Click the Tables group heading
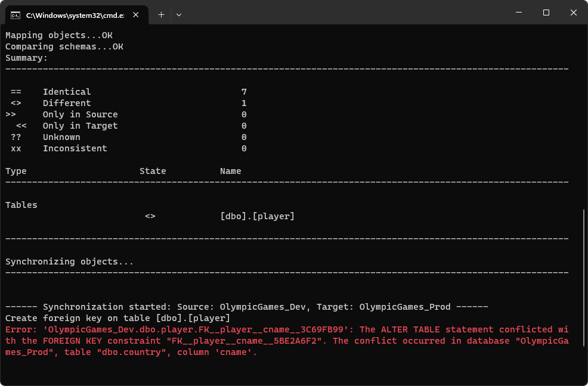This screenshot has height=386, width=588. click(x=21, y=205)
